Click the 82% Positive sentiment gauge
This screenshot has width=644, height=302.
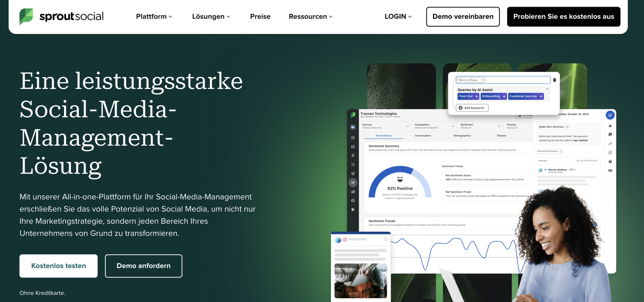click(400, 183)
